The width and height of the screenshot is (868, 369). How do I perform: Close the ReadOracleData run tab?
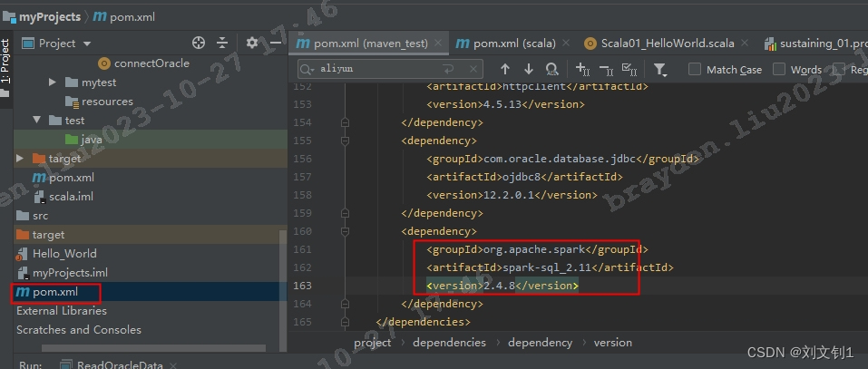click(x=172, y=365)
